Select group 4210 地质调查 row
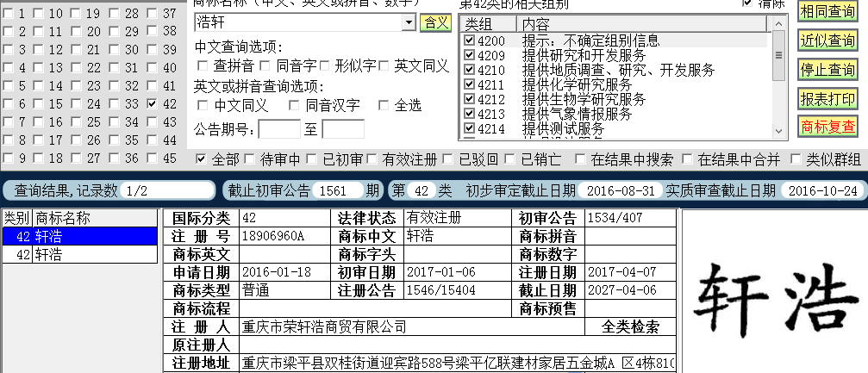The height and width of the screenshot is (373, 868). (x=614, y=70)
